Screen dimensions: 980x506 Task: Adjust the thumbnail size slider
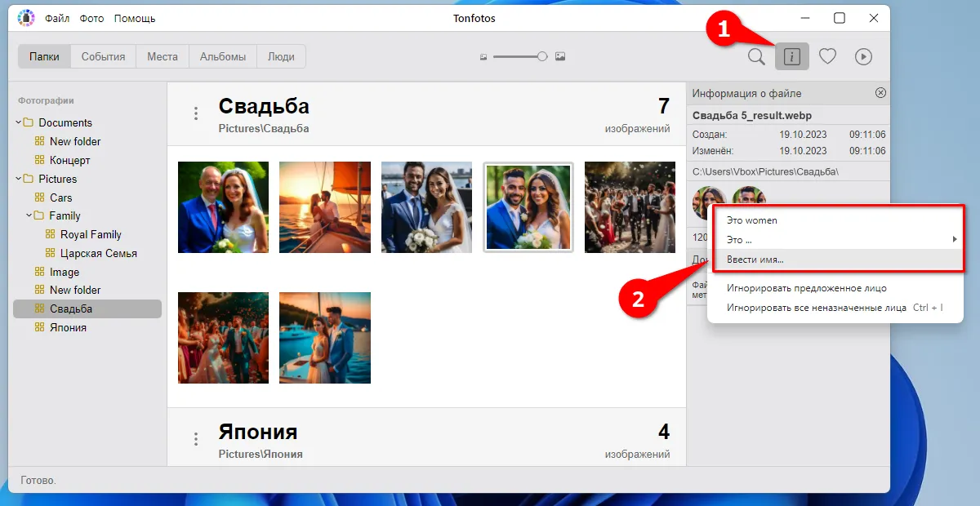tap(541, 56)
